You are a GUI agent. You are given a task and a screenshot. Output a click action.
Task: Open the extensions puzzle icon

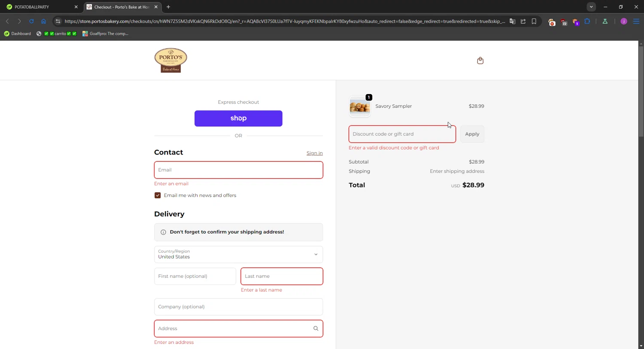click(587, 21)
